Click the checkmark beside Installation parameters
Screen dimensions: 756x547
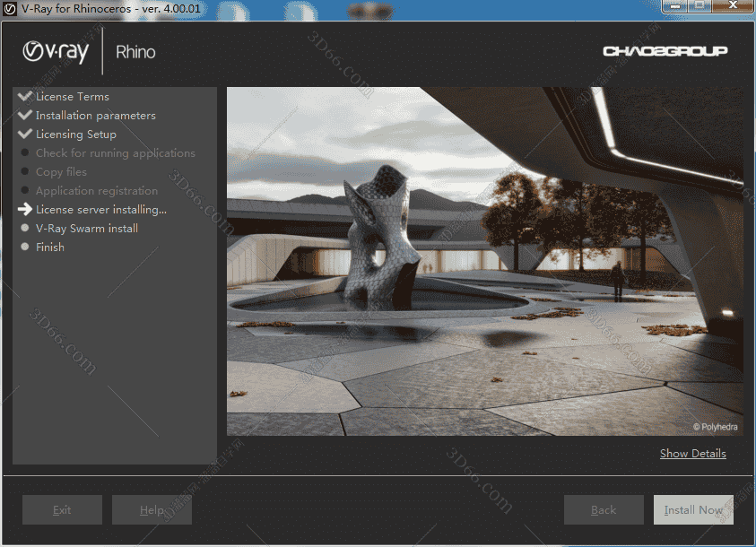click(x=25, y=115)
